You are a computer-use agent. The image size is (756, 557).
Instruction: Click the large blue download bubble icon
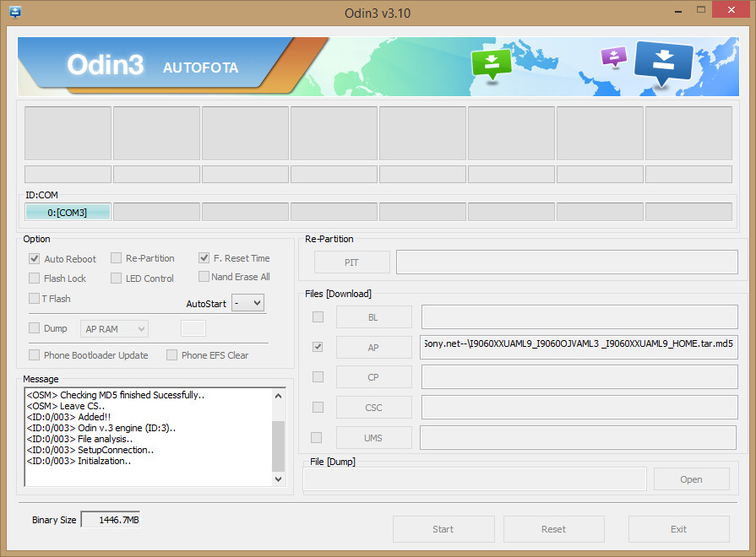pyautogui.click(x=664, y=63)
